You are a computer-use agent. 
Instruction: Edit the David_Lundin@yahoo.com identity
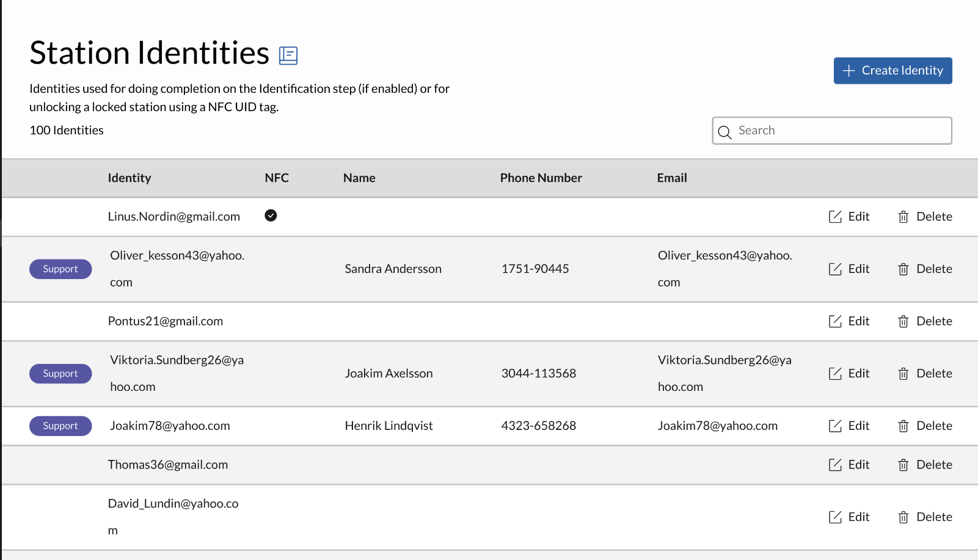tap(849, 517)
